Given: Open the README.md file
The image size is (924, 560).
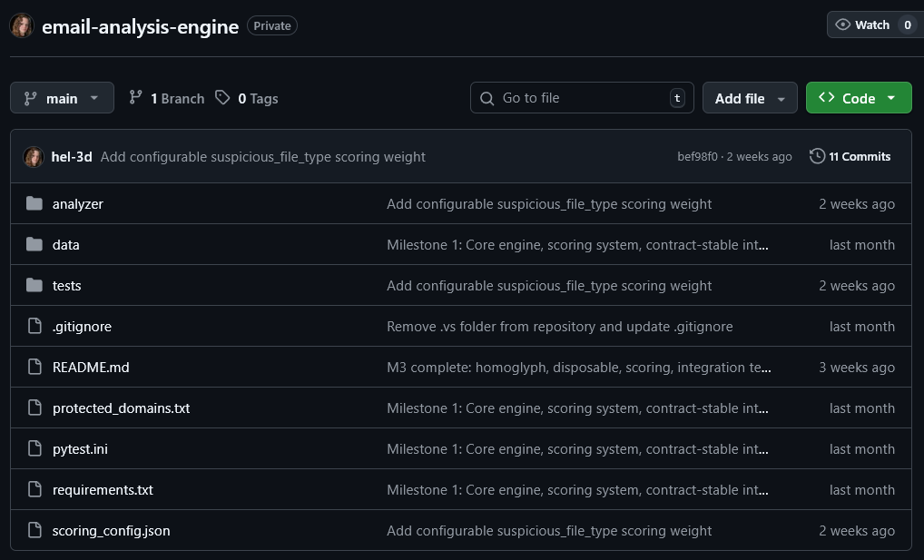Looking at the screenshot, I should tap(91, 367).
